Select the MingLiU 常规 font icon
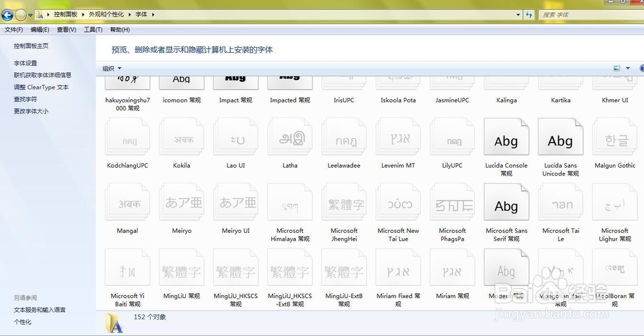This screenshot has height=336, width=644. point(182,268)
